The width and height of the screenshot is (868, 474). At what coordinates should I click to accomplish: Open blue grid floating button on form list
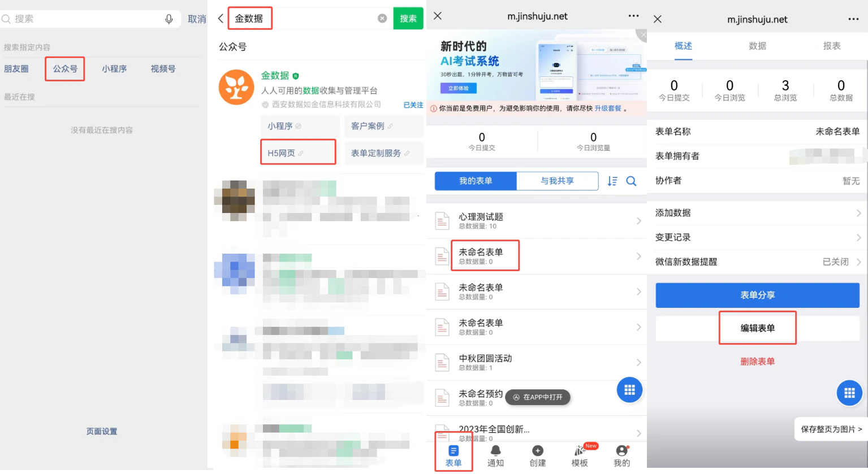coord(629,390)
